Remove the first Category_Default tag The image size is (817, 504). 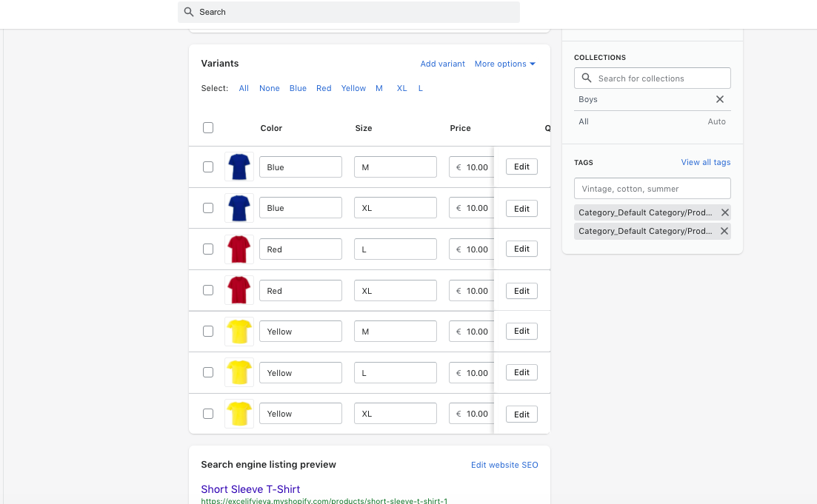[x=724, y=212]
